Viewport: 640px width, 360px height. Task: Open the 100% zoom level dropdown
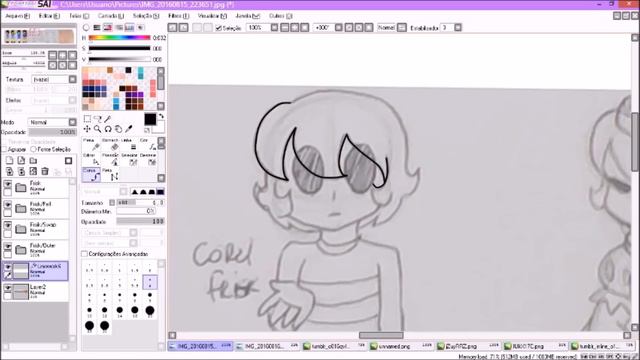[x=274, y=27]
